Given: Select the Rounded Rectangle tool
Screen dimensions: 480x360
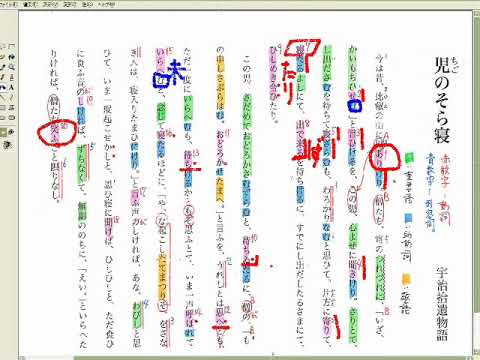Looking at the screenshot, I should (12, 118).
